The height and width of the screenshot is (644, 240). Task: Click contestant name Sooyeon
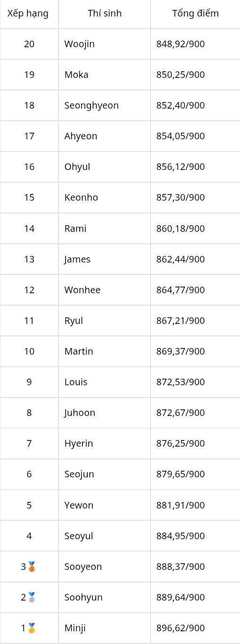point(83,567)
